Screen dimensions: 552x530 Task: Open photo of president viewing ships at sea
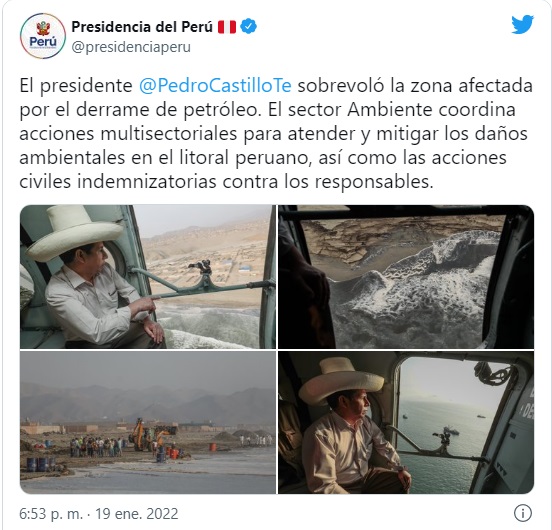pos(406,422)
